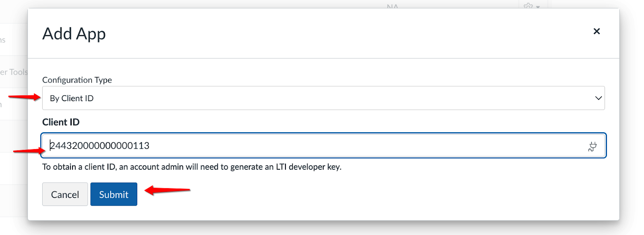Click the LTI developer key helper text
Viewport: 644px width, 235px height.
[x=192, y=166]
